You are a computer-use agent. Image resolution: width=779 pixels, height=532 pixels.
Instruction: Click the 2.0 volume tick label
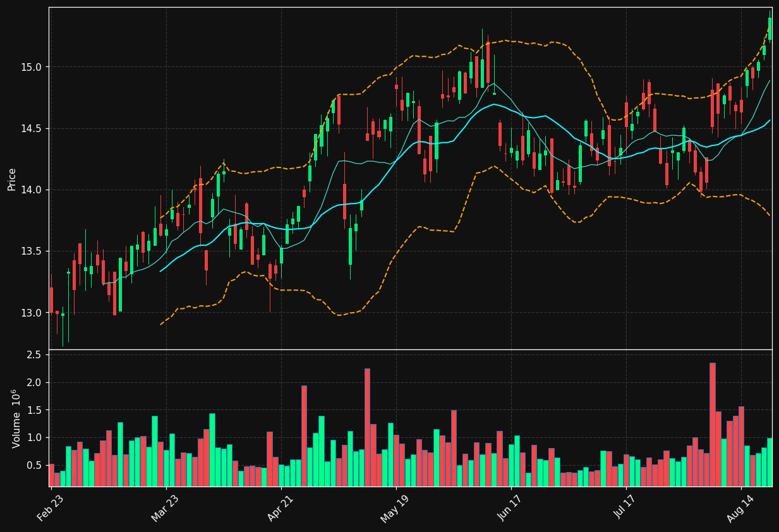click(35, 382)
